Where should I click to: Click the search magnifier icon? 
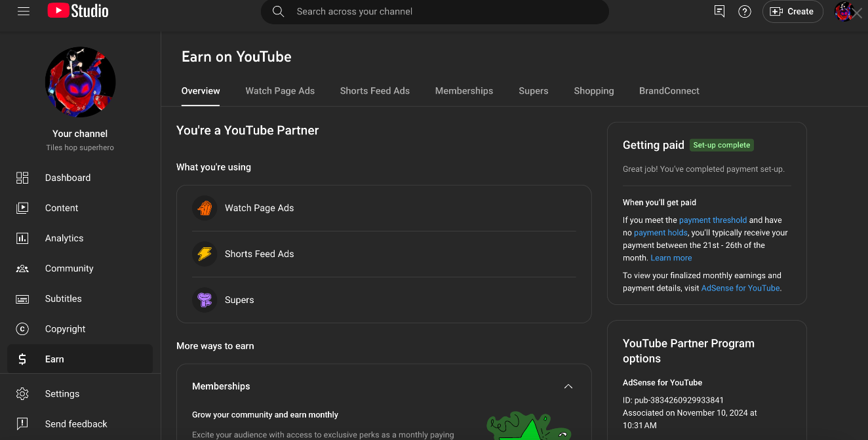[x=278, y=11]
